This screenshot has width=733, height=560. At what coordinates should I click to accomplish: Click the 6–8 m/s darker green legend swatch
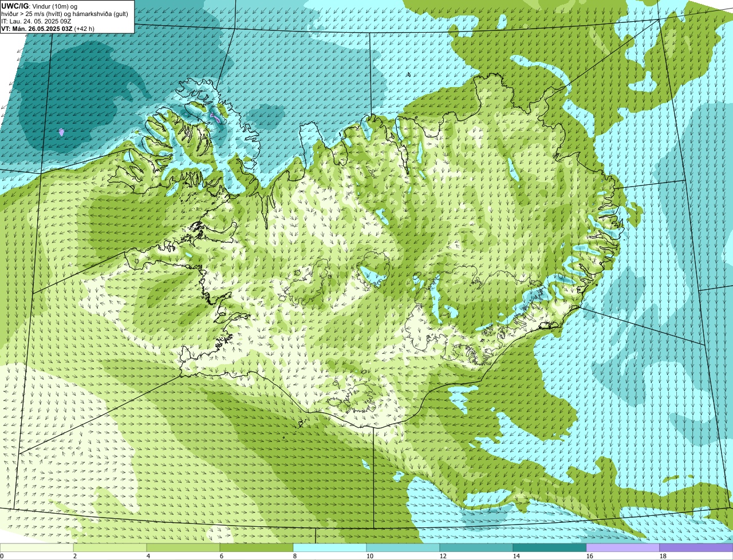(x=257, y=547)
